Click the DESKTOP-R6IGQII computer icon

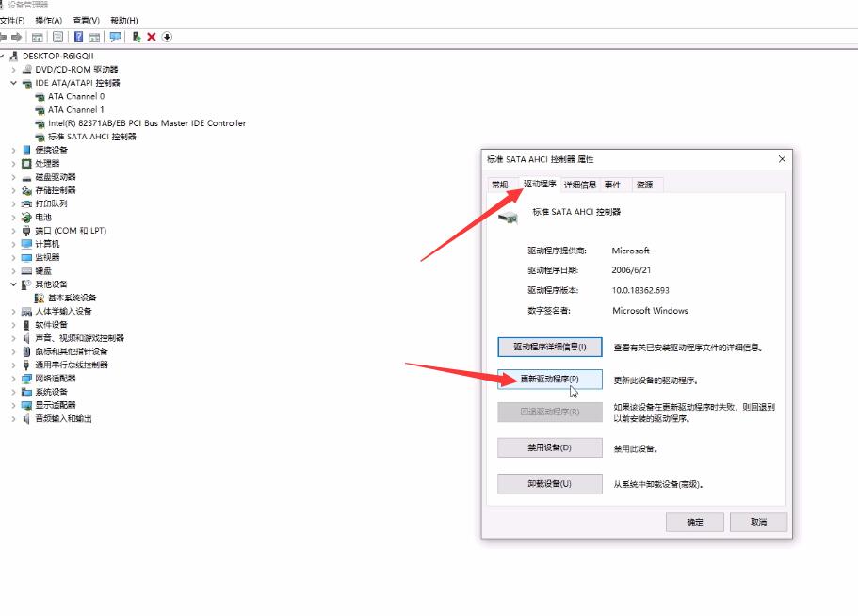pos(14,56)
